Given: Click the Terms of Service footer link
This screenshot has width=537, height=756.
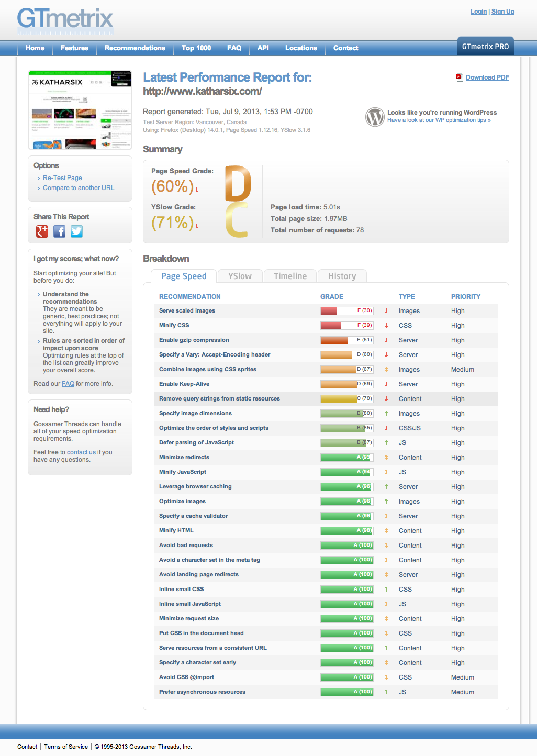Looking at the screenshot, I should click(x=66, y=747).
